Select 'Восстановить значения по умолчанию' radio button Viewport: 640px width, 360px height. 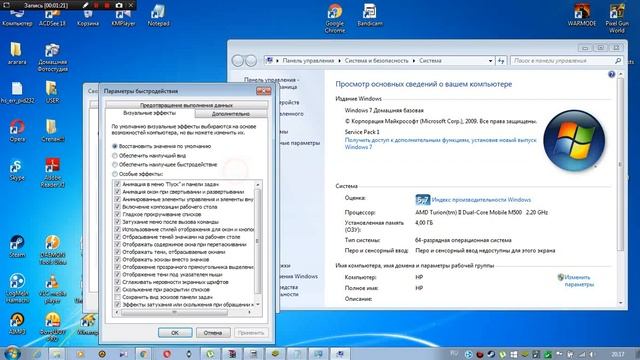pos(115,146)
